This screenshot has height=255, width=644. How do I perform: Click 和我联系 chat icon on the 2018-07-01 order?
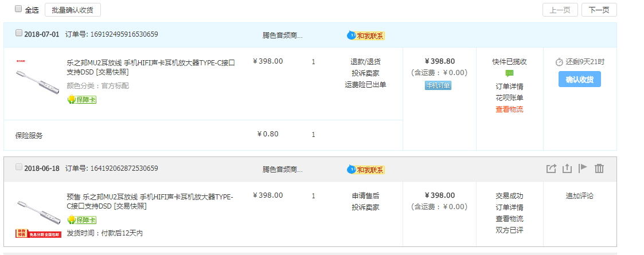click(x=366, y=36)
